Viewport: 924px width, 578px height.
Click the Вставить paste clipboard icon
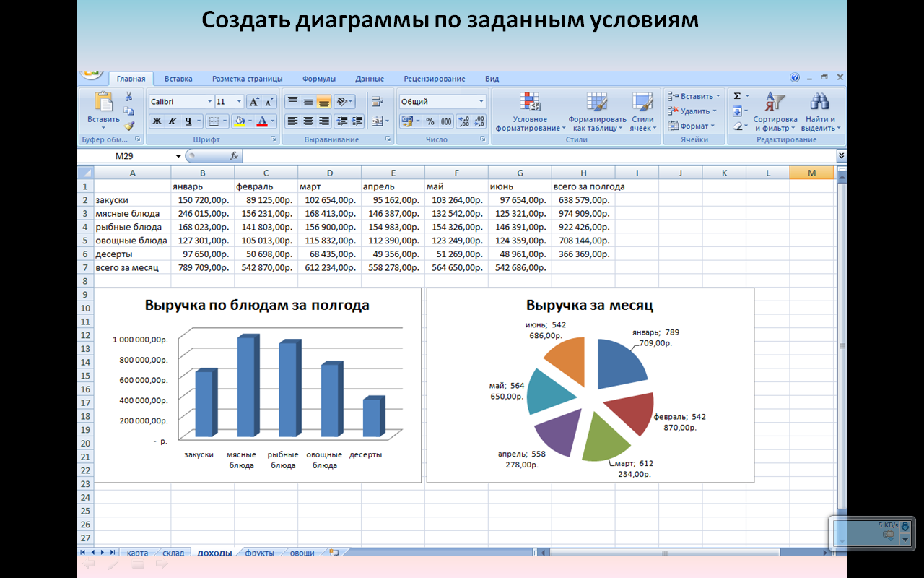tap(104, 102)
